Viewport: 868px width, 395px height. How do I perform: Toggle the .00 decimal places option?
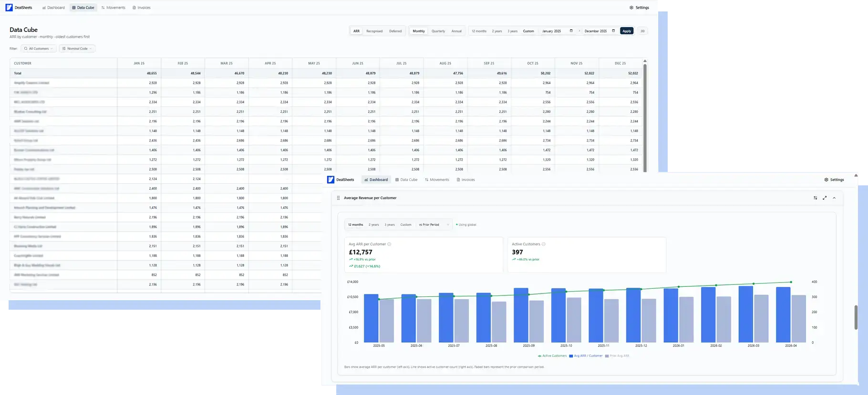(x=642, y=31)
